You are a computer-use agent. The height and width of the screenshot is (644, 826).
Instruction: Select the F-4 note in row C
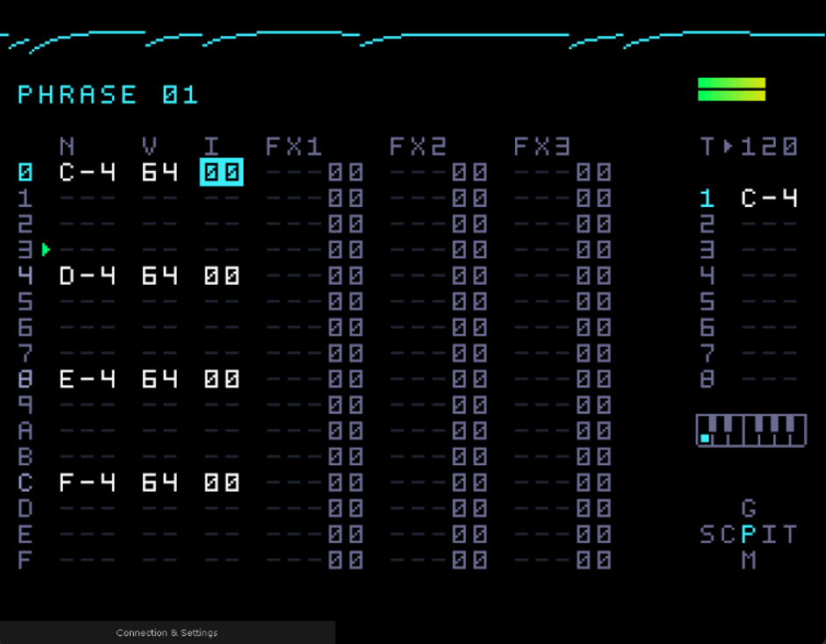[87, 483]
